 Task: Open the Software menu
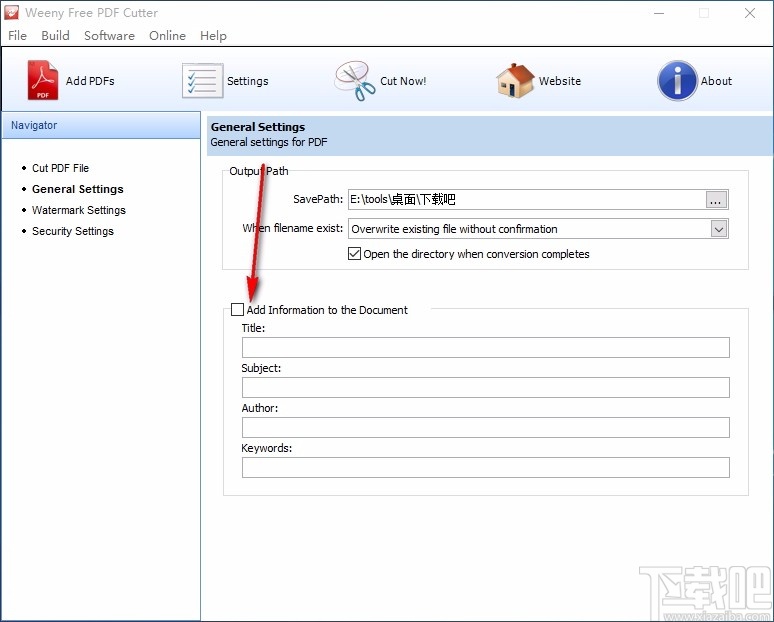(109, 36)
